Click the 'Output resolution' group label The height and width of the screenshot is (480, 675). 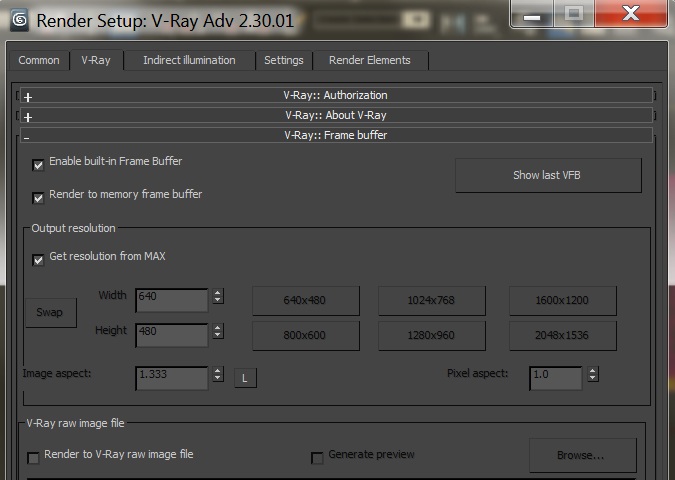pyautogui.click(x=74, y=228)
